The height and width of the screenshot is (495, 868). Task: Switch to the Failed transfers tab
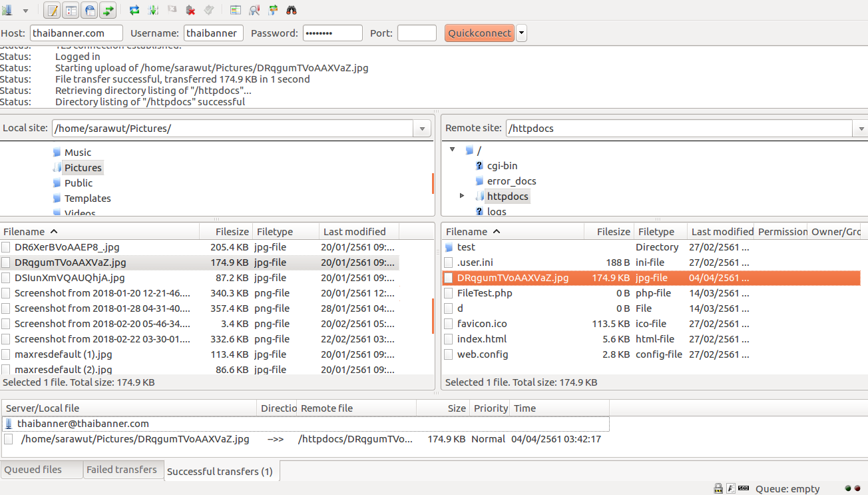(122, 470)
